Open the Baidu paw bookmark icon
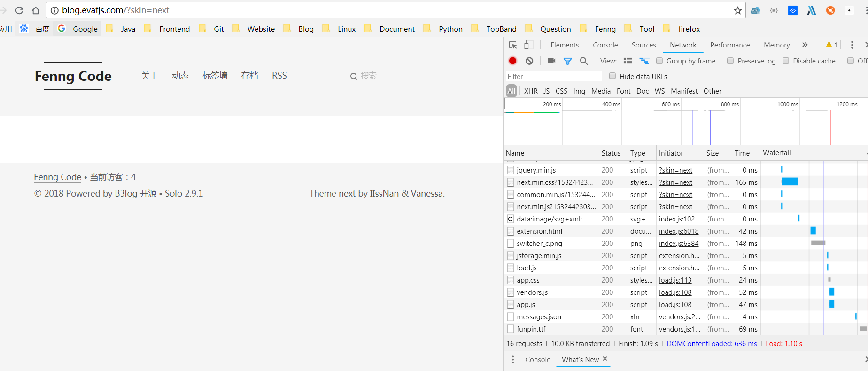The image size is (868, 371). 24,29
